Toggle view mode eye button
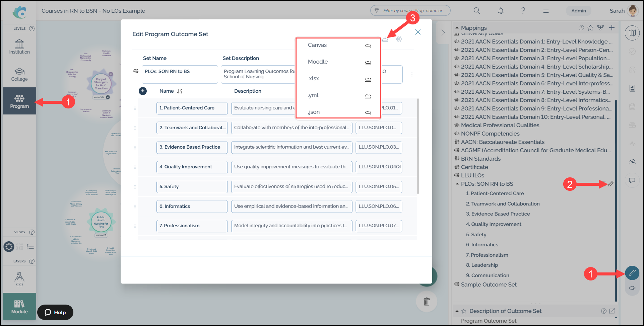This screenshot has width=644, height=326. (x=632, y=288)
